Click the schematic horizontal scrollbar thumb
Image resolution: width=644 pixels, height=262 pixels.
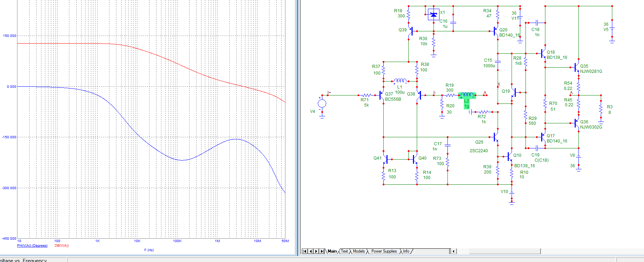coord(505,251)
